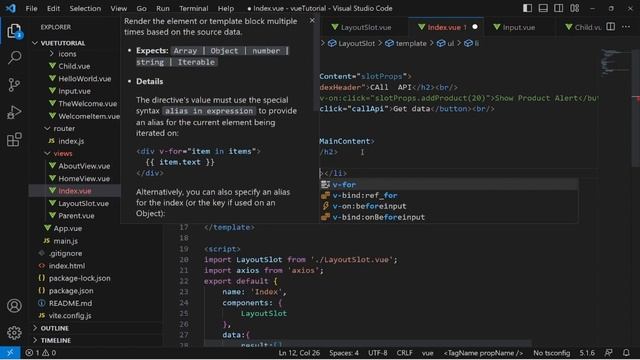Open the Manage gear icon
This screenshot has width=640, height=360.
(x=14, y=333)
